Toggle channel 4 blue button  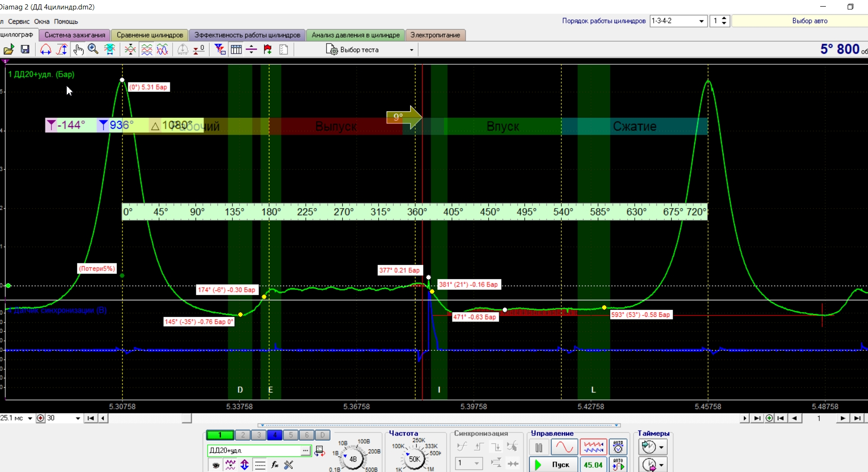pyautogui.click(x=275, y=435)
